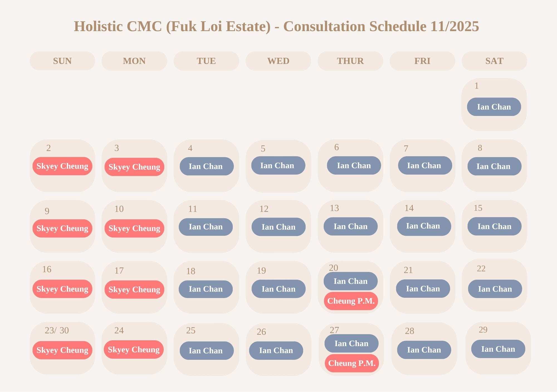The image size is (557, 392).
Task: Click the date number 14
Action: pyautogui.click(x=409, y=208)
